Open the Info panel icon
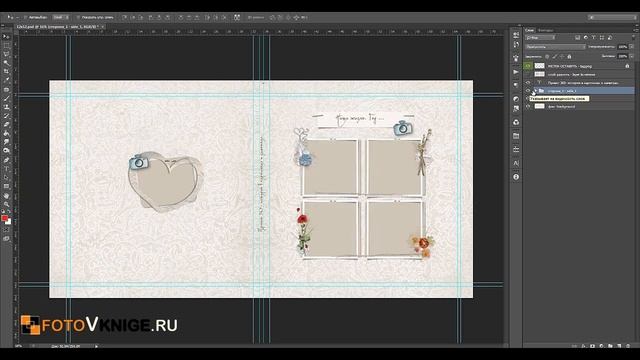This screenshot has width=640, height=360. coord(516,177)
